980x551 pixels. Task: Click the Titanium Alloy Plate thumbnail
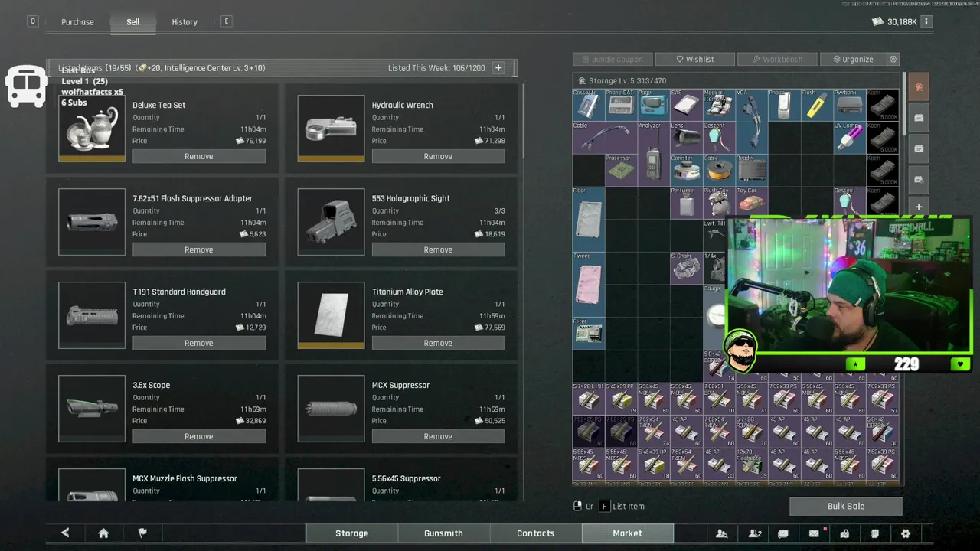click(x=331, y=315)
